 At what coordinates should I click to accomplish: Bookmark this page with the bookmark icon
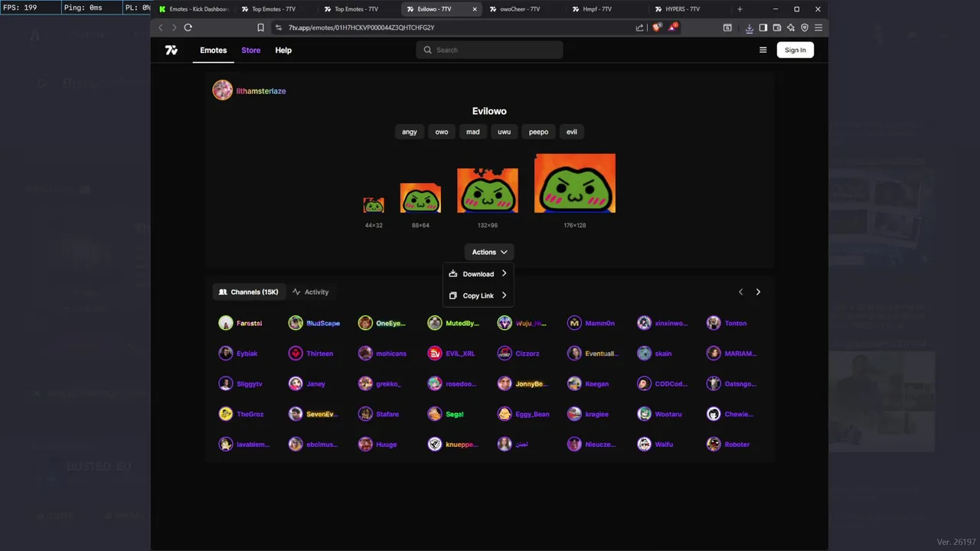260,28
